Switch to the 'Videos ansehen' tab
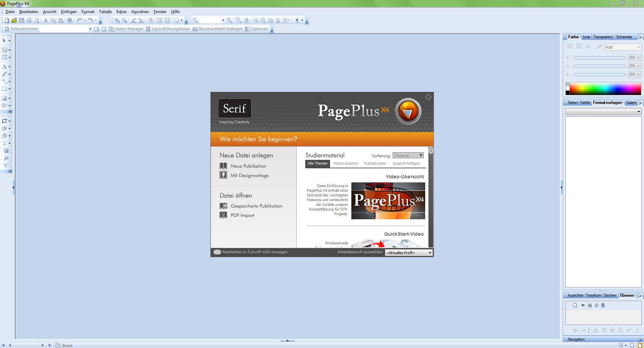This screenshot has height=348, width=644. click(345, 163)
